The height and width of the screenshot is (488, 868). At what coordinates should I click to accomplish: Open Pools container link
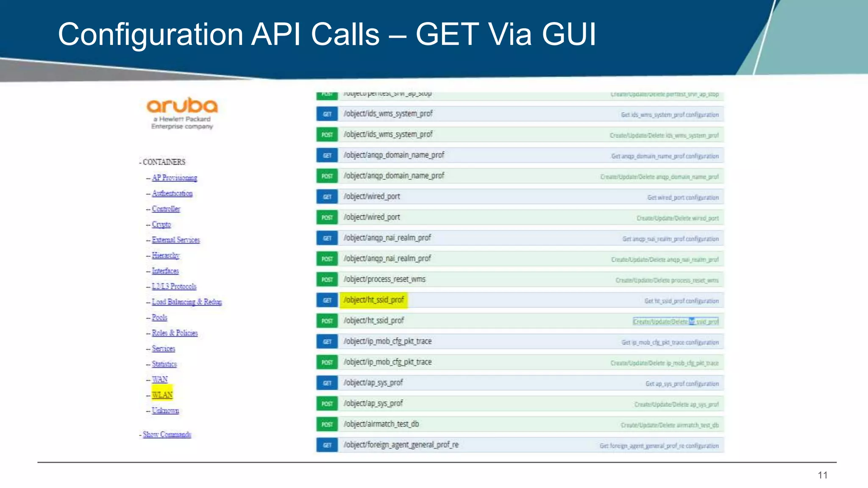point(159,317)
